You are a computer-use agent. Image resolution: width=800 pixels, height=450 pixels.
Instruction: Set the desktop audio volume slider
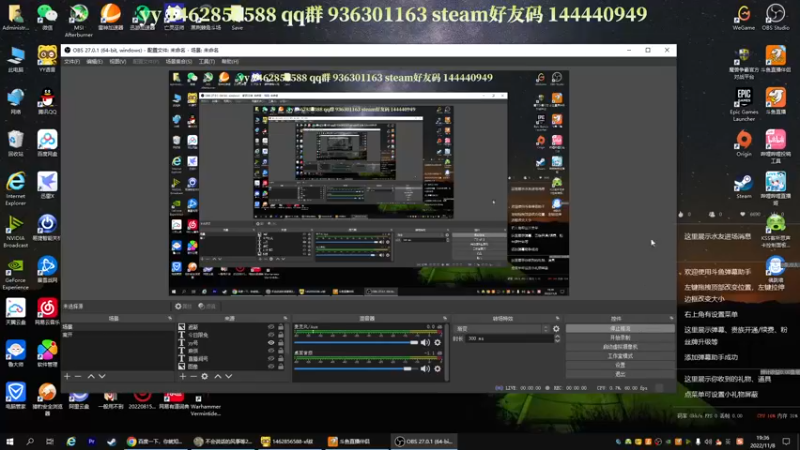click(356, 368)
